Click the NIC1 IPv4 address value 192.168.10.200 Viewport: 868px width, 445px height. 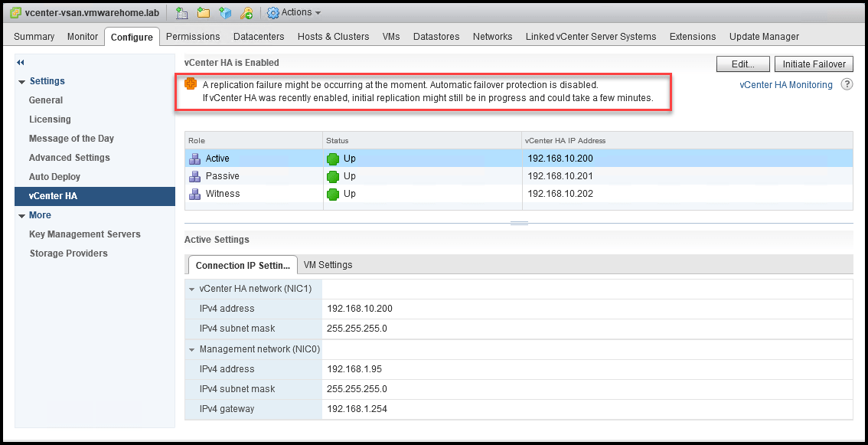pos(360,309)
